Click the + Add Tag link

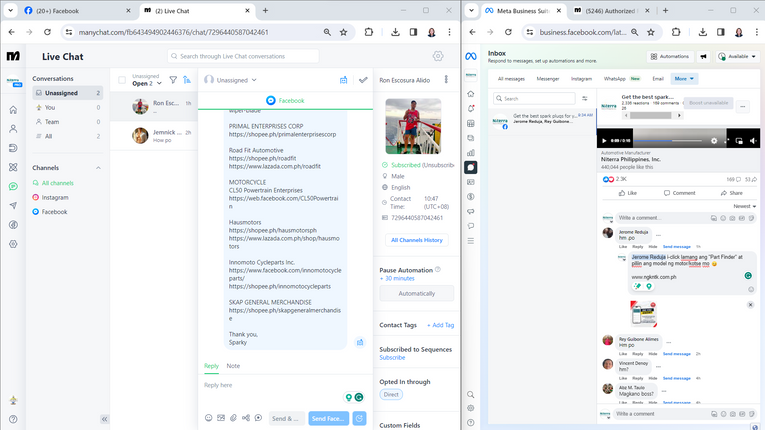tap(440, 325)
